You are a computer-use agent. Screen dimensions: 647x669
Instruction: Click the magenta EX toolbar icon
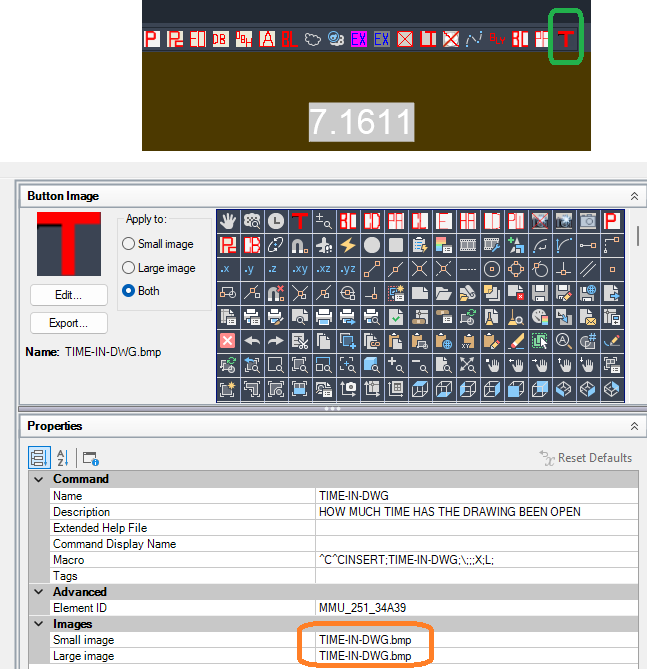pyautogui.click(x=359, y=39)
